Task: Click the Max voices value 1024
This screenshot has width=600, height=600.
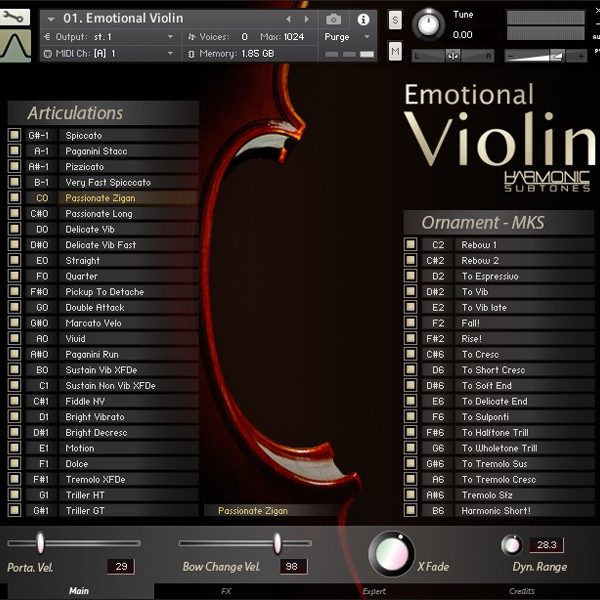Action: coord(293,37)
